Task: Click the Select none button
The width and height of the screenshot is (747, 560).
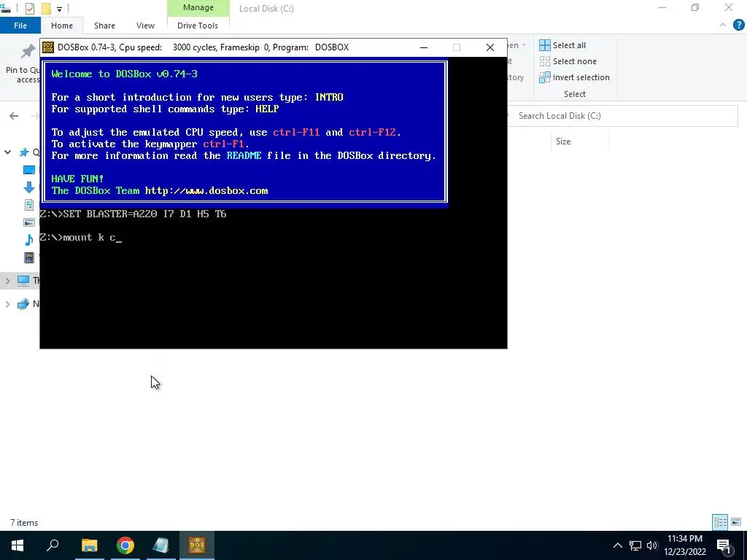Action: pyautogui.click(x=568, y=61)
